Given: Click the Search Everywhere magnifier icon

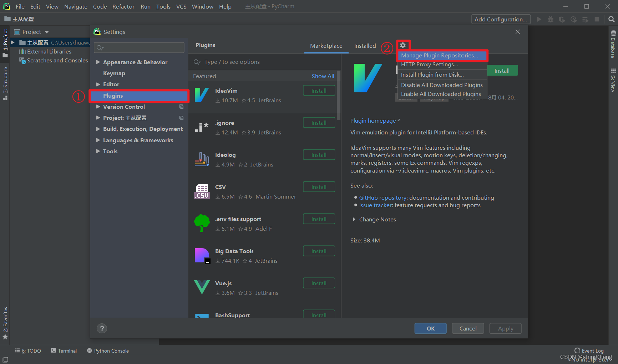Looking at the screenshot, I should [611, 19].
